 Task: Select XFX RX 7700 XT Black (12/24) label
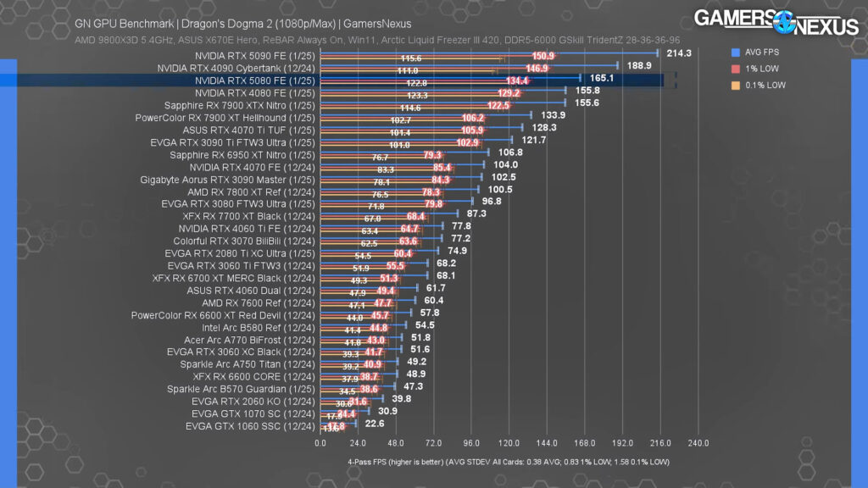pos(248,216)
